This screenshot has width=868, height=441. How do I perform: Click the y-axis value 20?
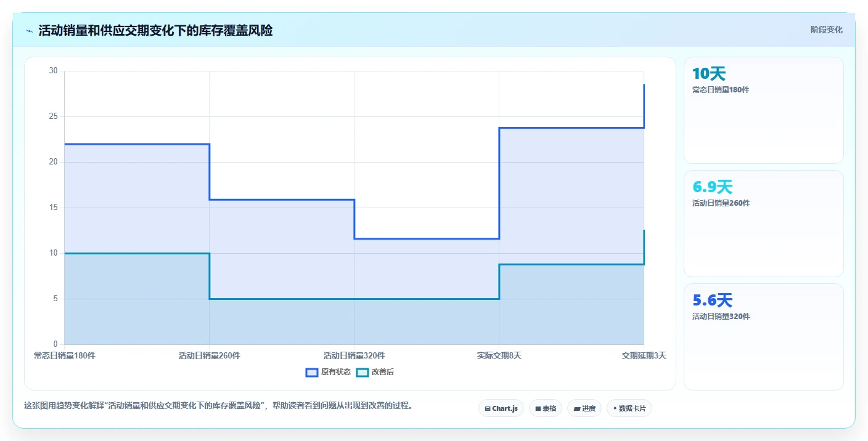tap(53, 162)
